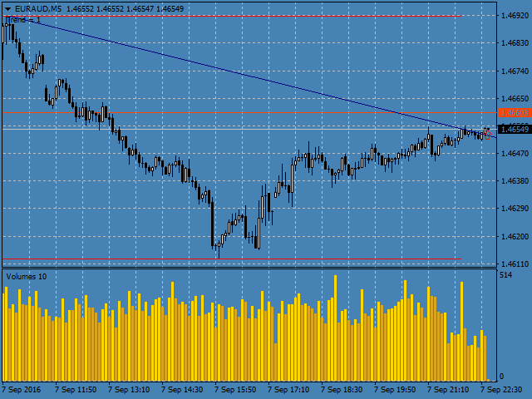The width and height of the screenshot is (532, 399).
Task: Click the 1.46110 price axis label
Action: pyautogui.click(x=515, y=264)
